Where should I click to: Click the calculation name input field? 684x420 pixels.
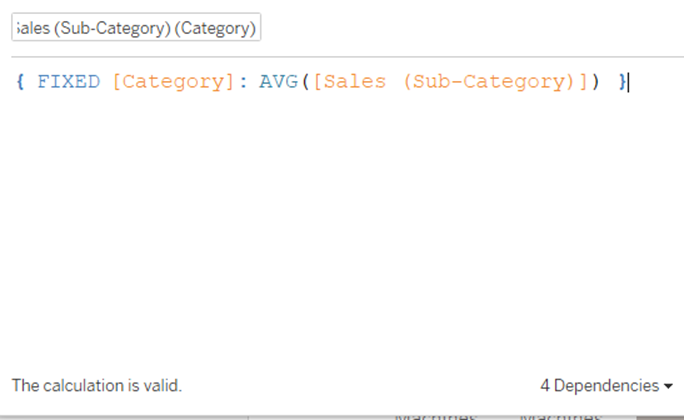point(136,28)
